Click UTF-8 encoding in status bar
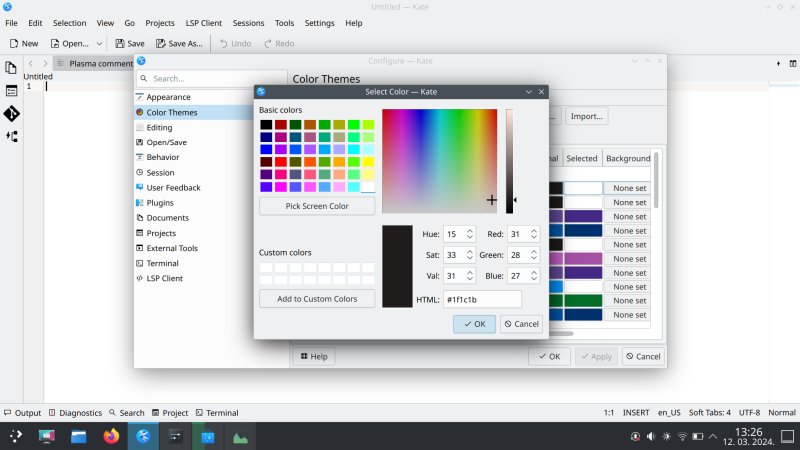This screenshot has height=450, width=800. (749, 413)
